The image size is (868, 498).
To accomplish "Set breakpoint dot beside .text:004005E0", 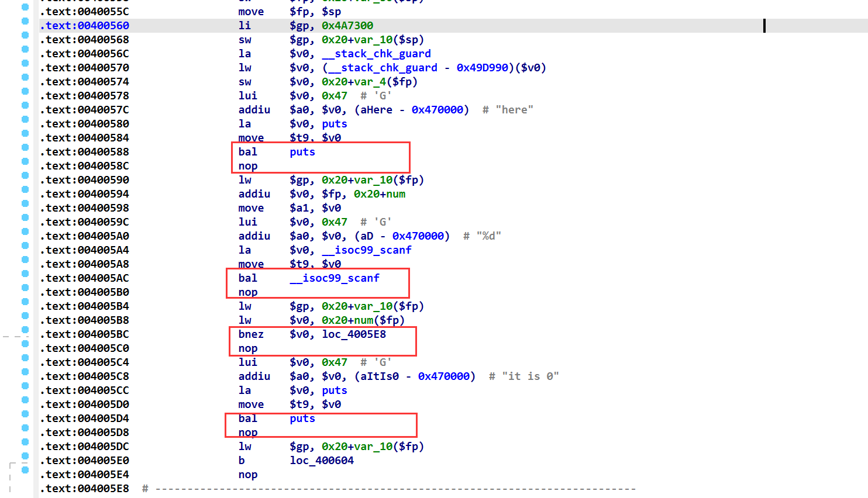I will (x=25, y=456).
